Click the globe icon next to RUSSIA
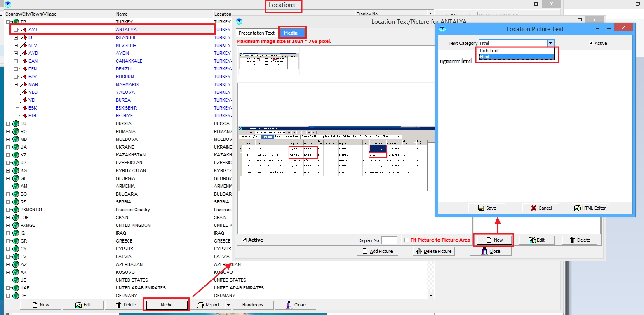The image size is (644, 315). pyautogui.click(x=16, y=124)
